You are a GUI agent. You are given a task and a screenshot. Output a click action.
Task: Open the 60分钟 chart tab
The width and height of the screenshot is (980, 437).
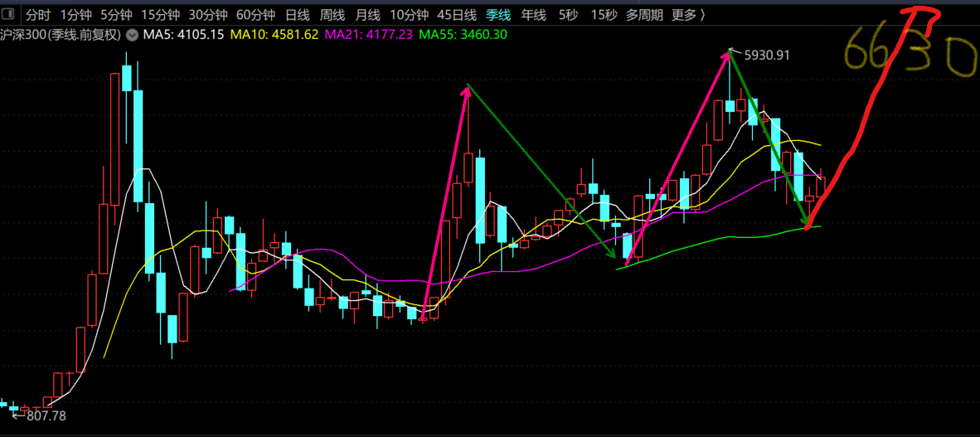click(255, 15)
